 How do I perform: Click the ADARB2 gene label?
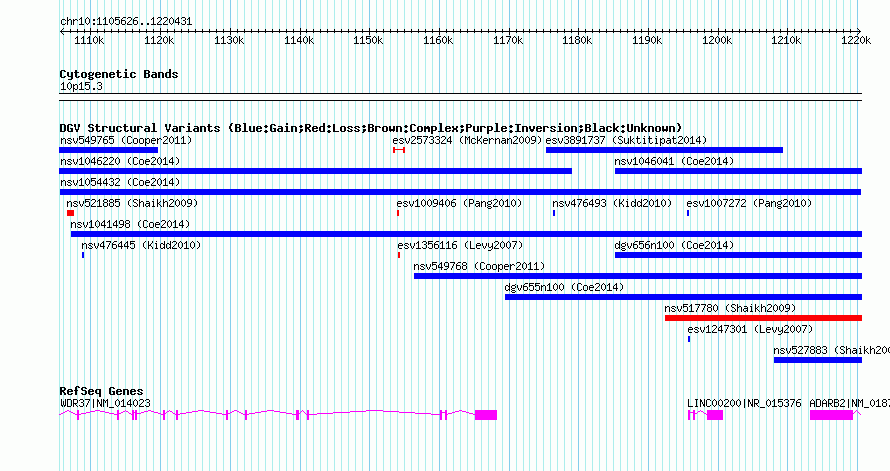pos(850,403)
